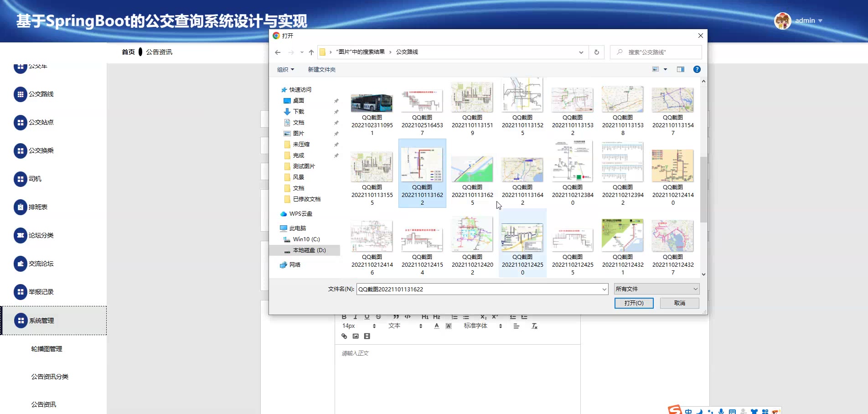
Task: Clear text formatting in the editor
Action: point(535,326)
